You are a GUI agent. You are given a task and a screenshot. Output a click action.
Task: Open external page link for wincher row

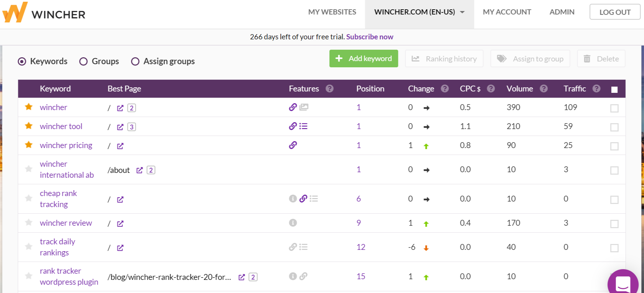pos(120,108)
